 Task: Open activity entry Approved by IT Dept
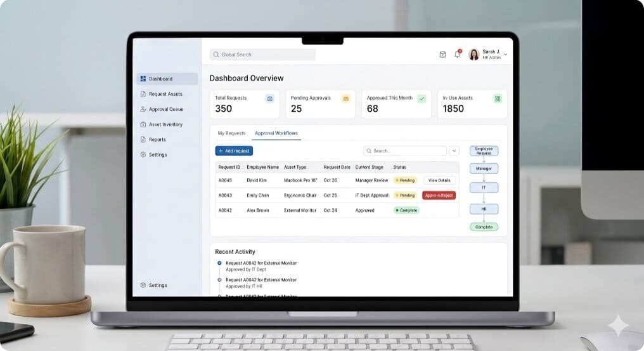pos(246,270)
